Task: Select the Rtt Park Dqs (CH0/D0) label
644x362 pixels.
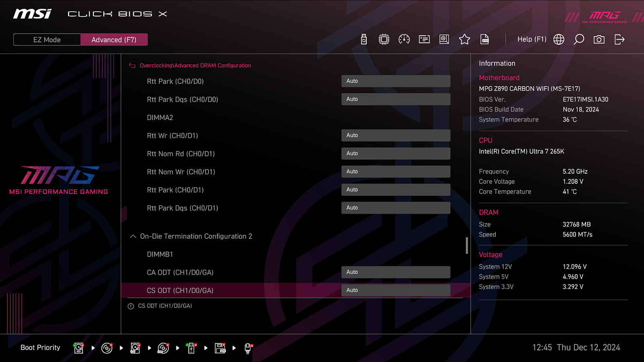Action: pos(182,99)
